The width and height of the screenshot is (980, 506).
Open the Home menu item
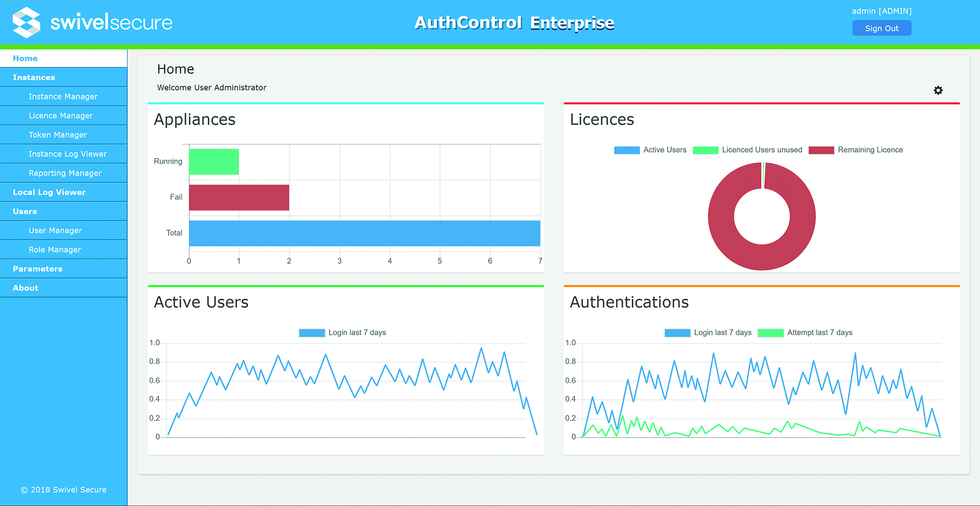tap(26, 58)
